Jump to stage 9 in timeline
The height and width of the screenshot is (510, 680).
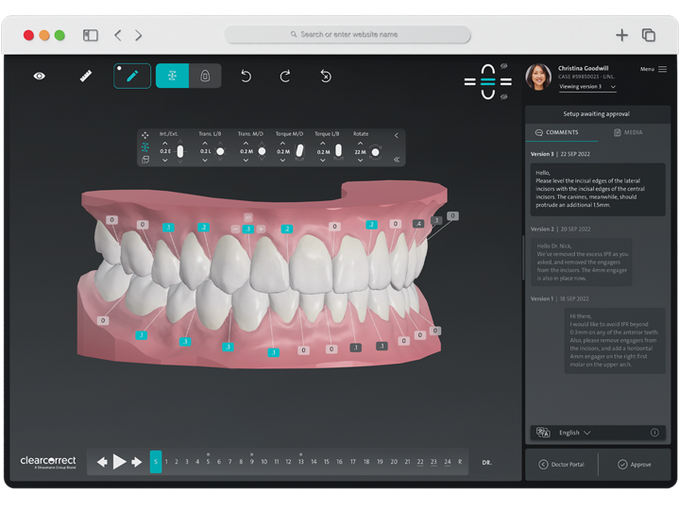click(252, 461)
